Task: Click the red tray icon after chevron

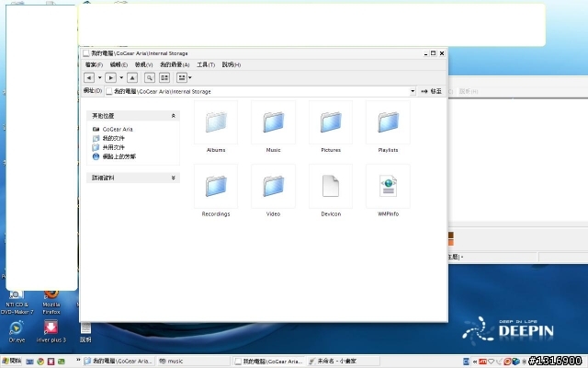Action: (x=482, y=362)
